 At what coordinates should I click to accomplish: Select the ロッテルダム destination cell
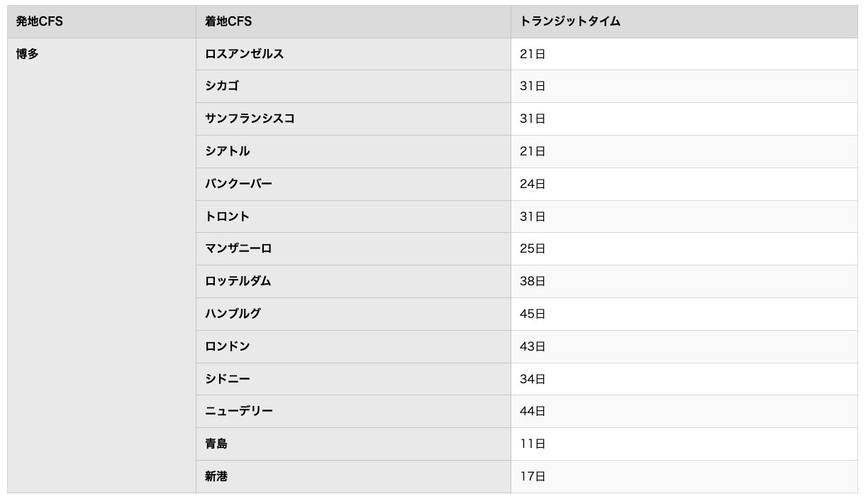coord(353,282)
